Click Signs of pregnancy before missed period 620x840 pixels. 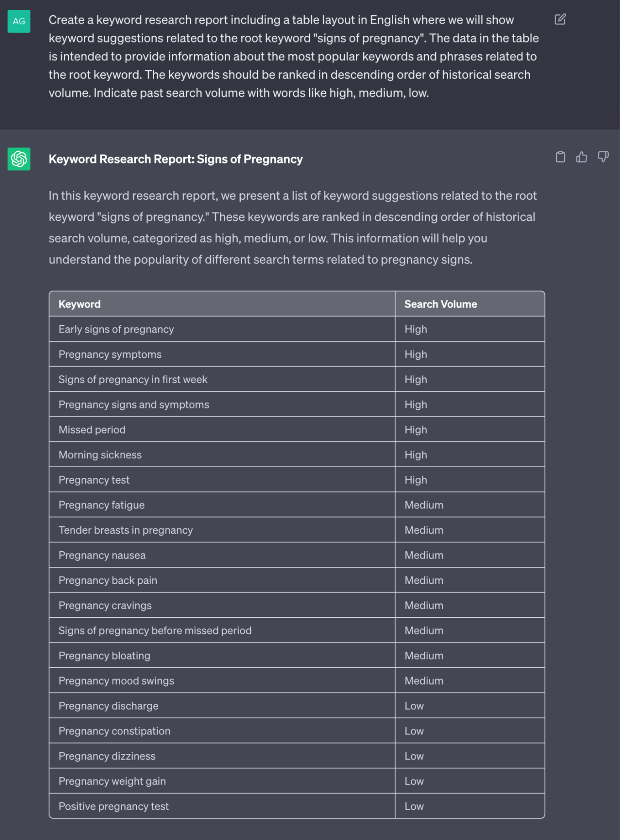pyautogui.click(x=155, y=631)
